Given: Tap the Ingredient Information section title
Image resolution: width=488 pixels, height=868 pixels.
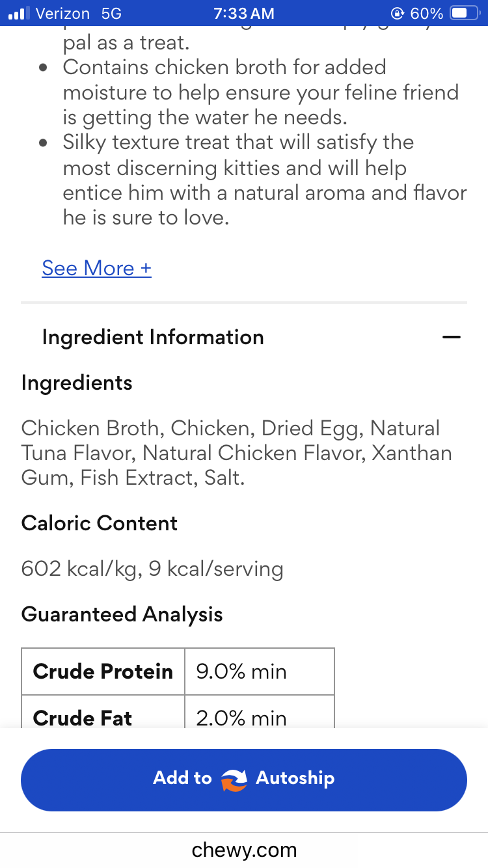Looking at the screenshot, I should (x=153, y=337).
